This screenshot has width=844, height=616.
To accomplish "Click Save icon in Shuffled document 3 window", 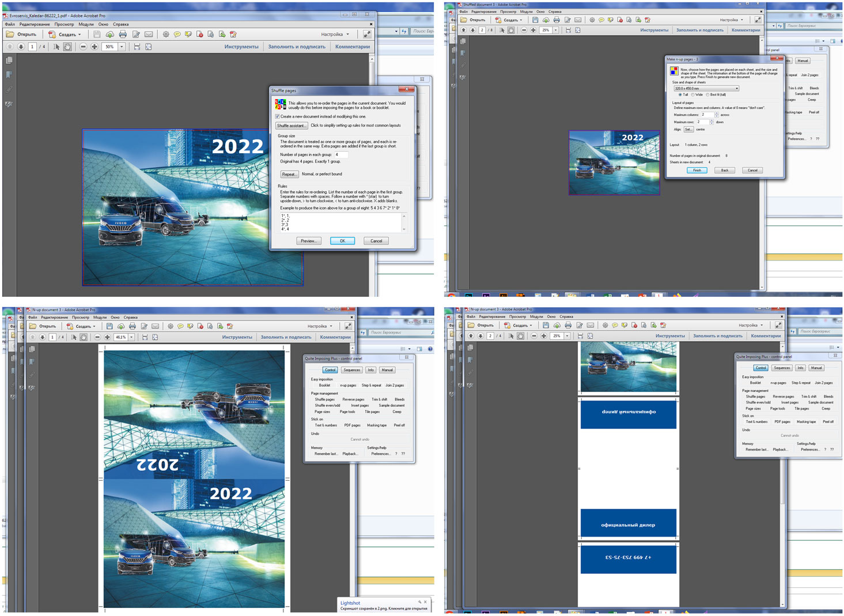I will click(x=535, y=20).
